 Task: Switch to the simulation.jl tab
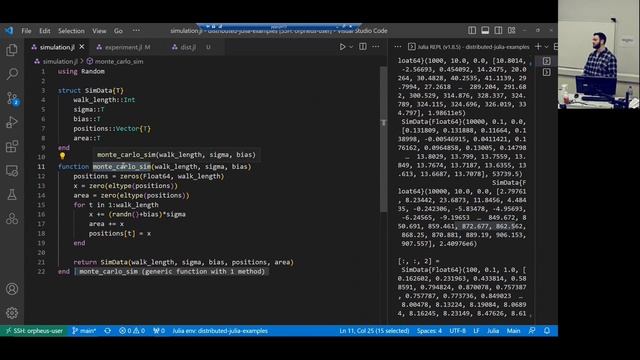pyautogui.click(x=57, y=47)
